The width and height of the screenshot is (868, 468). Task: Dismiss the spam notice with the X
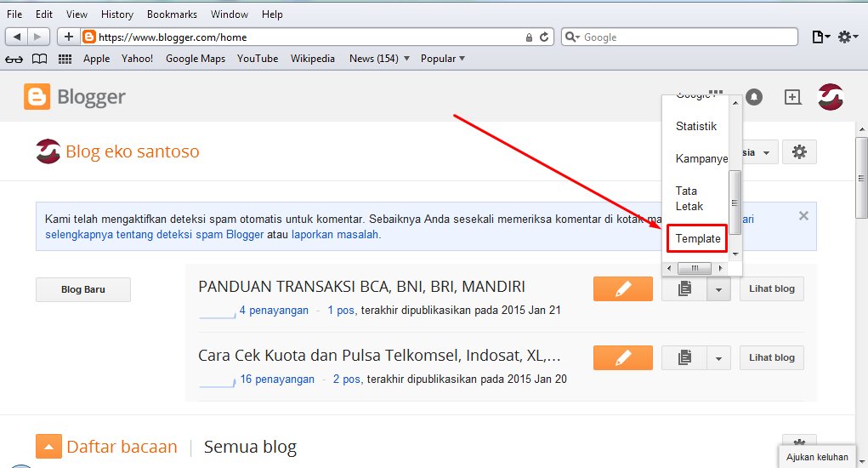coord(803,216)
